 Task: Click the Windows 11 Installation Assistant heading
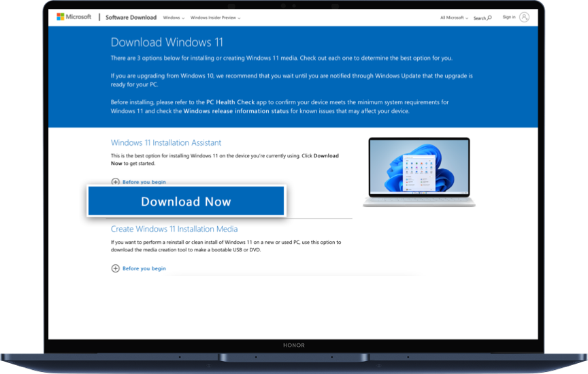click(x=166, y=142)
